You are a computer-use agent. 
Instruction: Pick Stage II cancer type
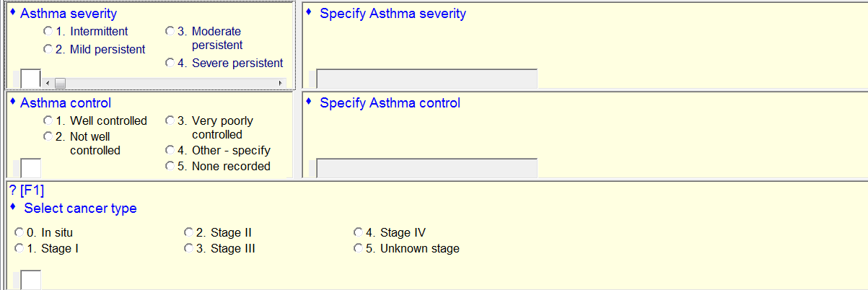click(189, 233)
